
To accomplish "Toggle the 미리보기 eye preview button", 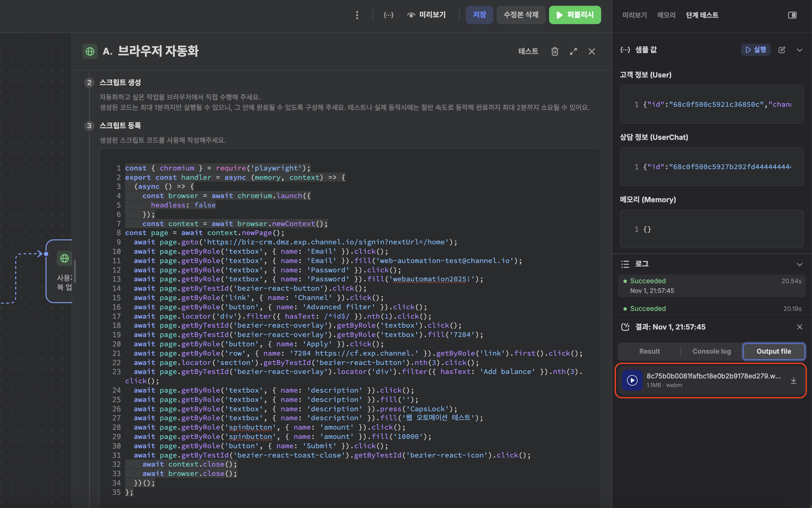I will 426,15.
